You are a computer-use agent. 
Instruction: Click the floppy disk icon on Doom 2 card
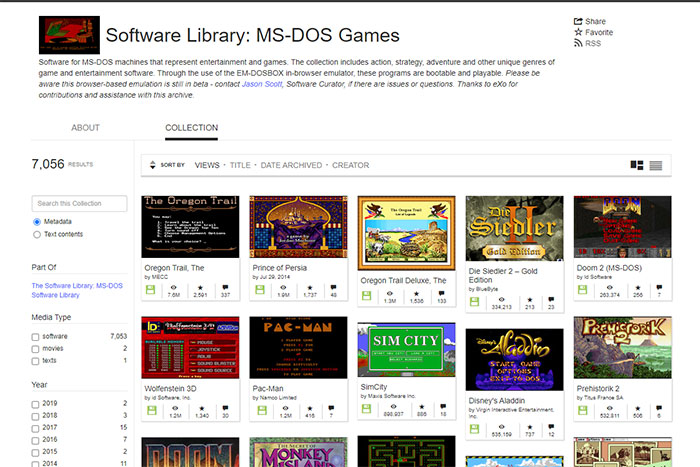(583, 290)
